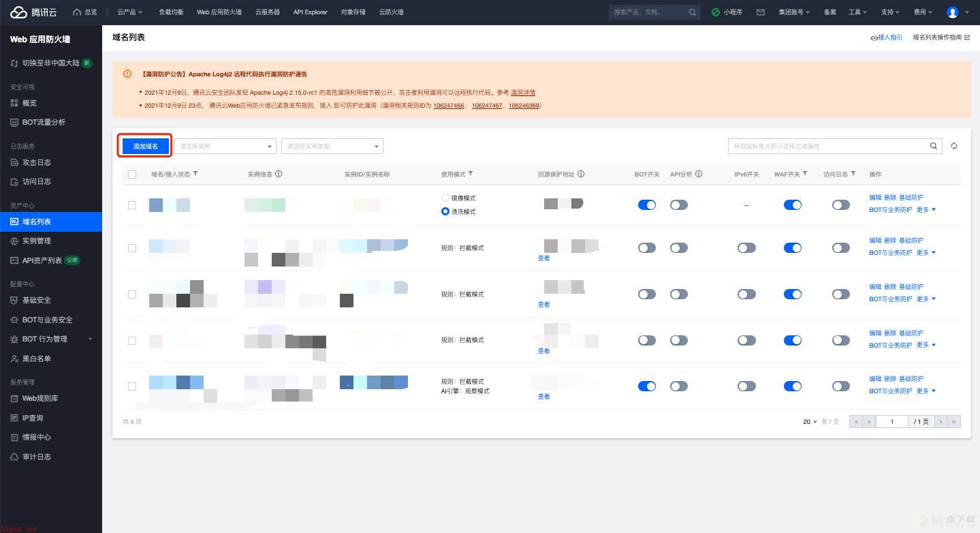Open the 小程序 mini program icon
The width and height of the screenshot is (980, 533).
pyautogui.click(x=715, y=12)
